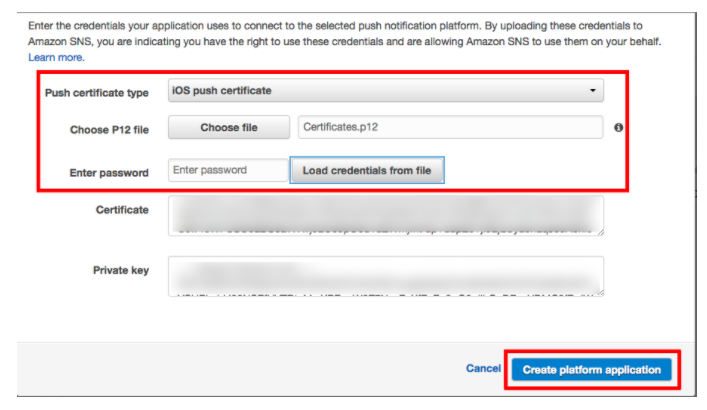Click the arrow on the iOS push certificate selector

pyautogui.click(x=593, y=91)
